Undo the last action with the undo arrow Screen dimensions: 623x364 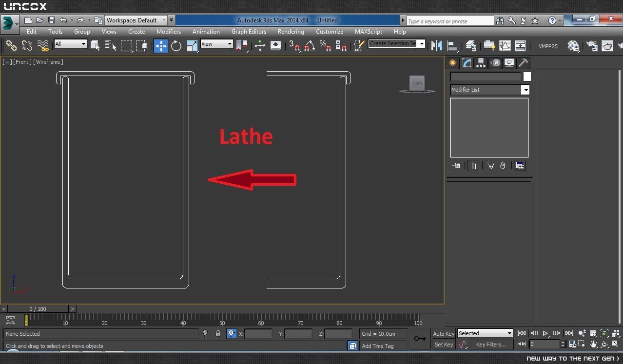tap(63, 20)
